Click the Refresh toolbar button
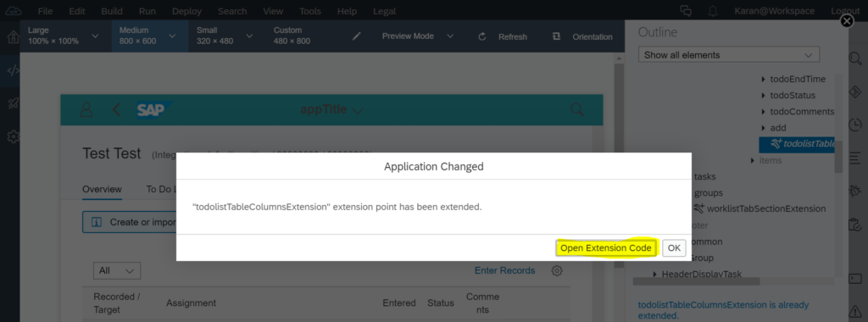This screenshot has width=868, height=322. [503, 36]
